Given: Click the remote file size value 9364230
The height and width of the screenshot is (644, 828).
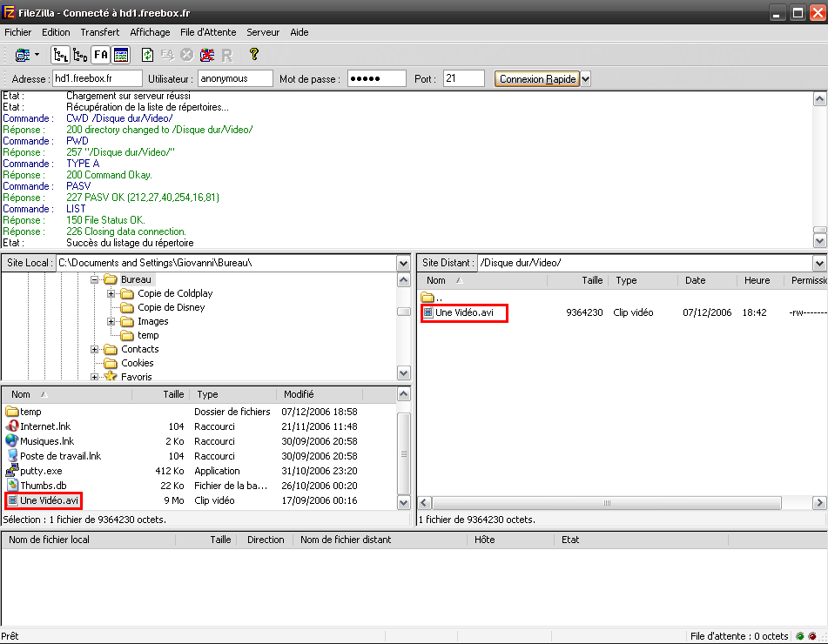Looking at the screenshot, I should click(x=584, y=312).
